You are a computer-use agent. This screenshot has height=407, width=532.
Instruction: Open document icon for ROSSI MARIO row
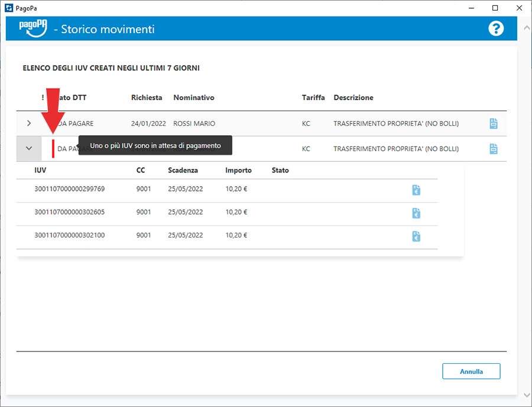coord(494,123)
